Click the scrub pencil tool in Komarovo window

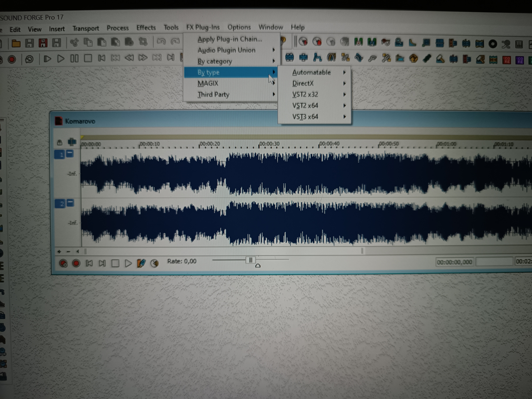[x=141, y=263]
